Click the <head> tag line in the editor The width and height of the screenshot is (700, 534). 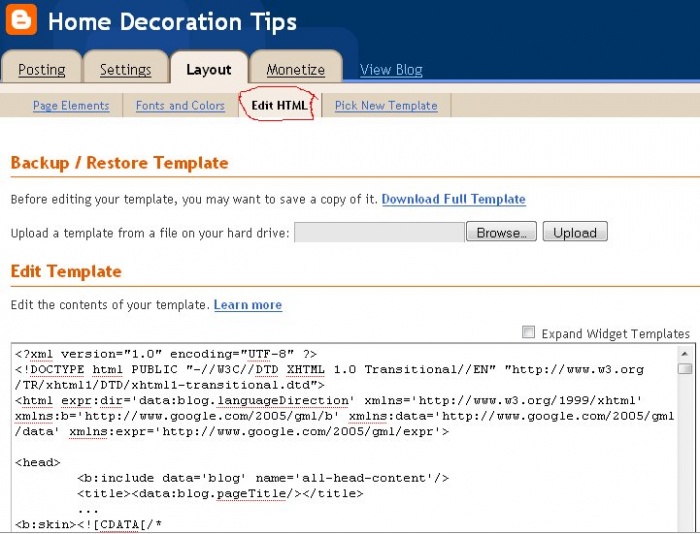[38, 463]
